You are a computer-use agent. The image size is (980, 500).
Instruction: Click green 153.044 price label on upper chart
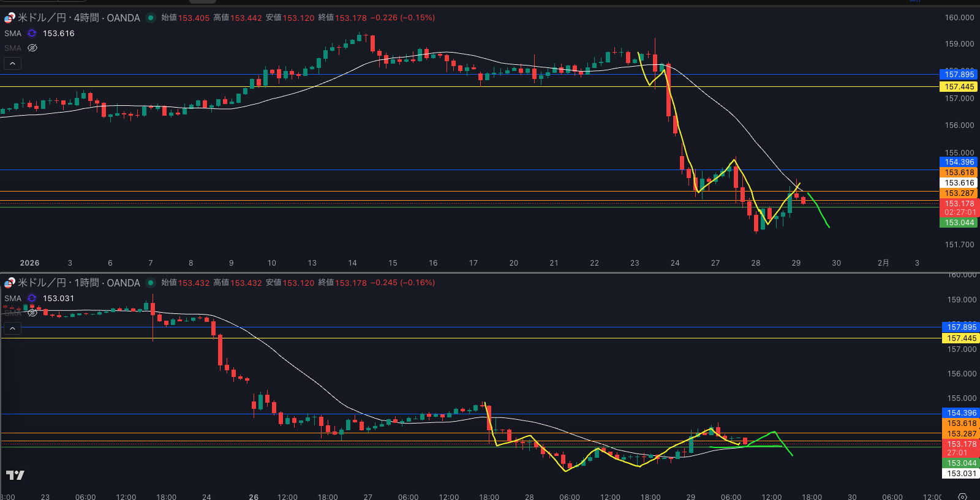959,223
